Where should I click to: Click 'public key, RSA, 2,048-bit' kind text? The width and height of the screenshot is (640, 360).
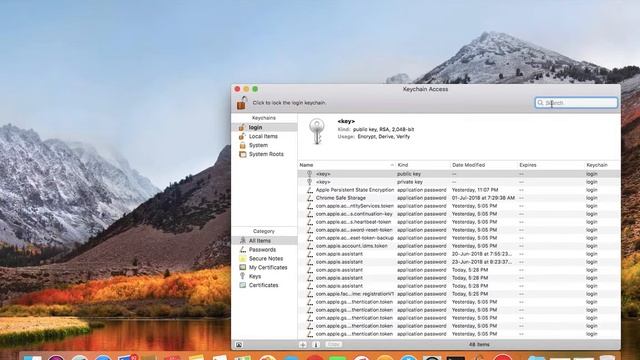tap(383, 129)
